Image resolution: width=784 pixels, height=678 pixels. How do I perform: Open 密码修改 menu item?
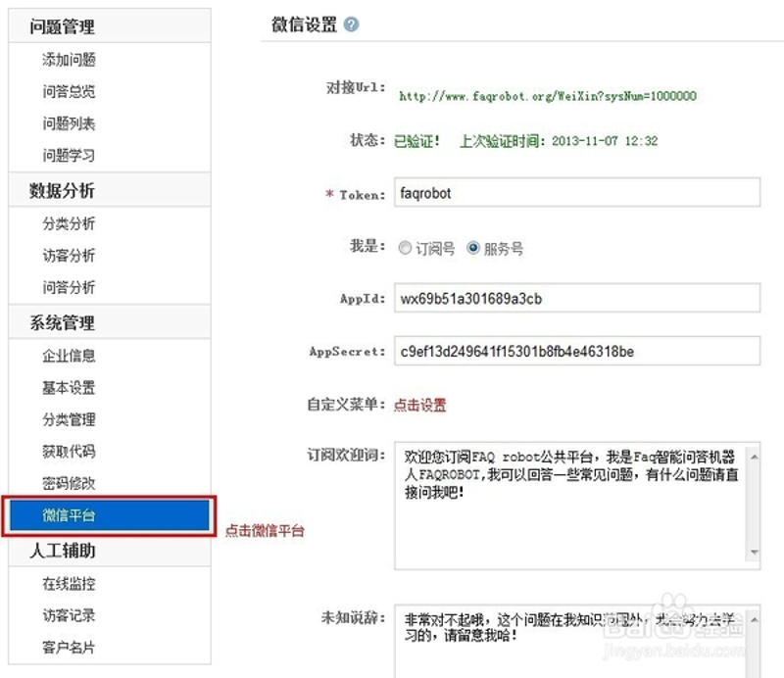coord(69,483)
